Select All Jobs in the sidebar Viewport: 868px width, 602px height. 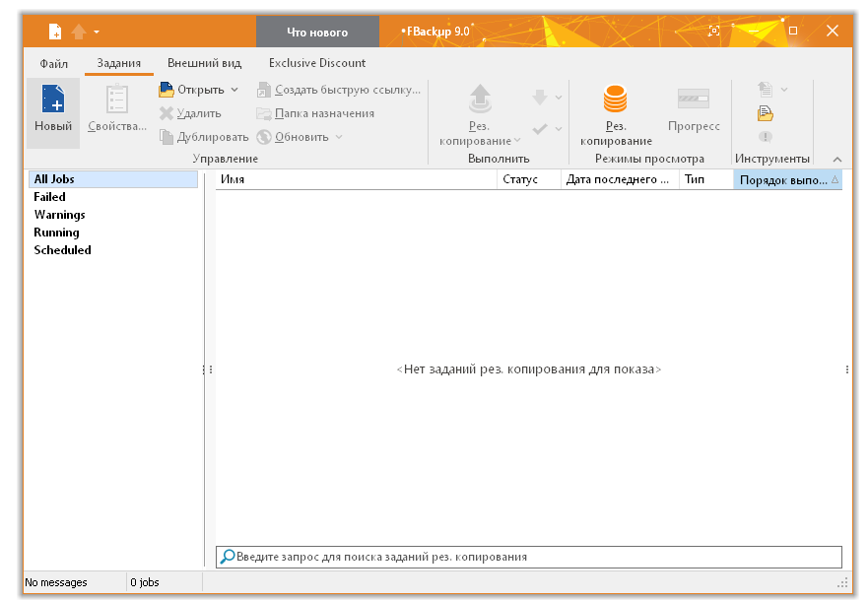113,179
